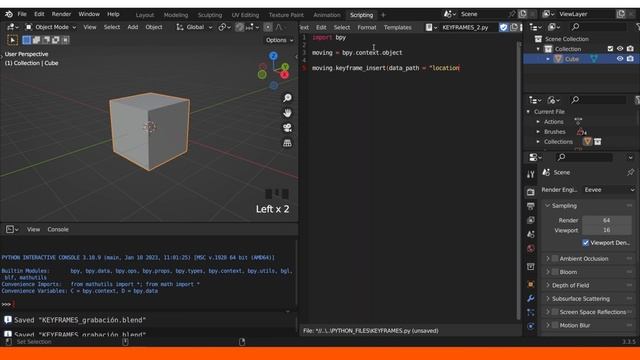
Task: Open the Console menu in Python console
Action: (x=58, y=229)
